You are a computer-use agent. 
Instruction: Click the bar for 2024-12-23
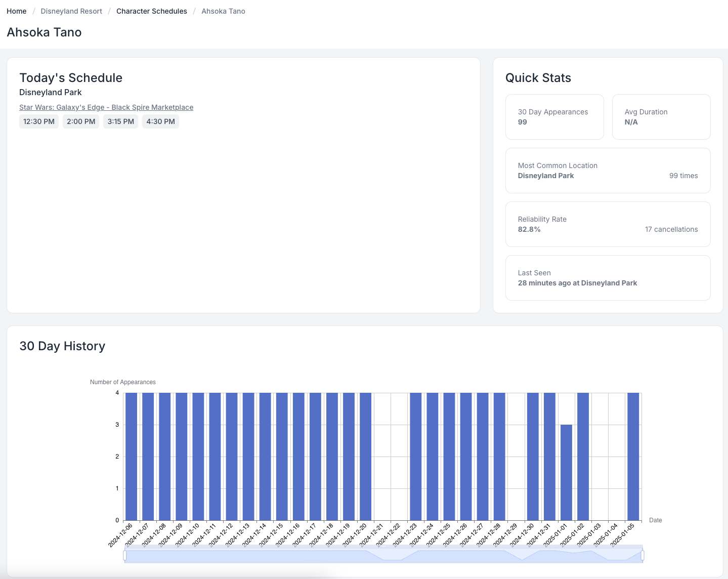pos(416,457)
